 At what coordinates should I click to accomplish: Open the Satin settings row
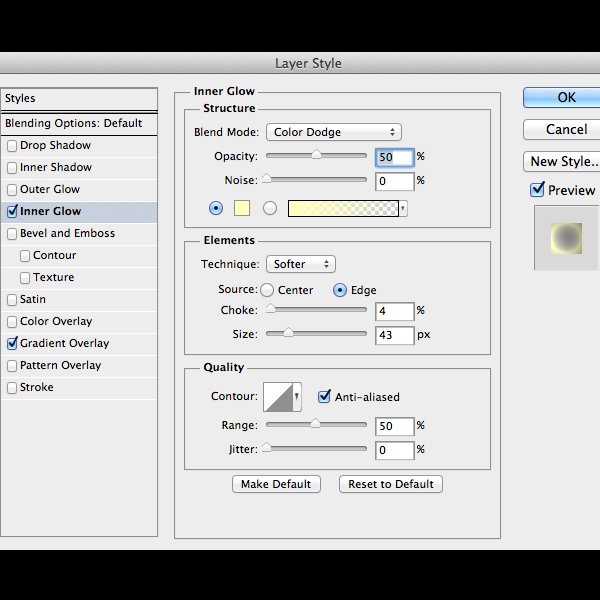click(79, 300)
